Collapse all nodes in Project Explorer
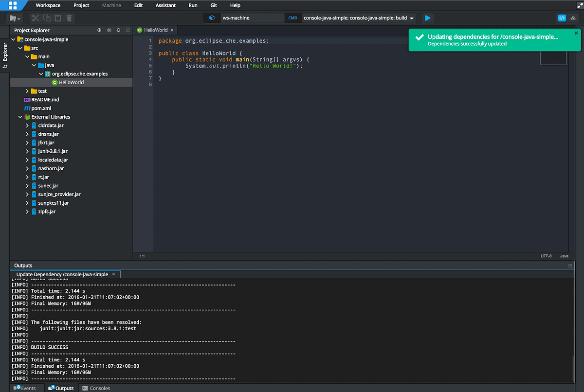The image size is (584, 392). coord(109,30)
